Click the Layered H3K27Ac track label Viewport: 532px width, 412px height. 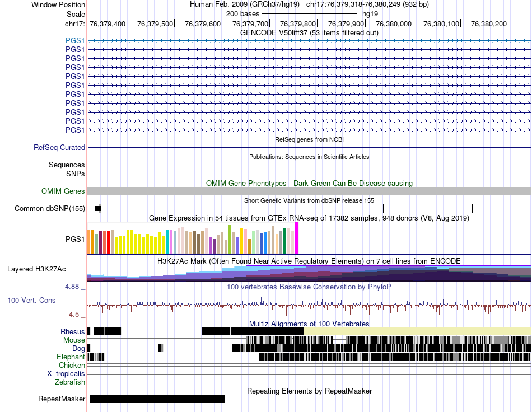coord(36,269)
